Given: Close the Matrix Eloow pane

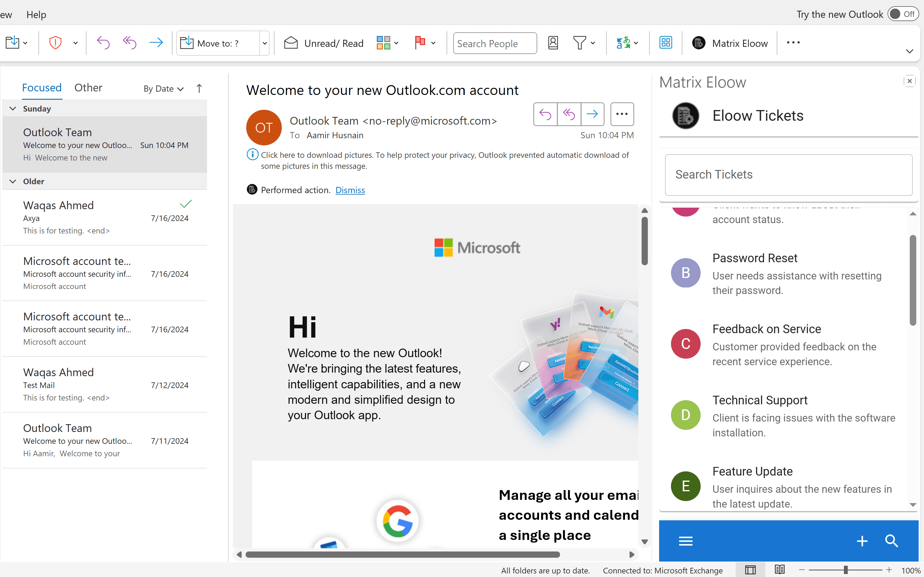Looking at the screenshot, I should click(909, 81).
